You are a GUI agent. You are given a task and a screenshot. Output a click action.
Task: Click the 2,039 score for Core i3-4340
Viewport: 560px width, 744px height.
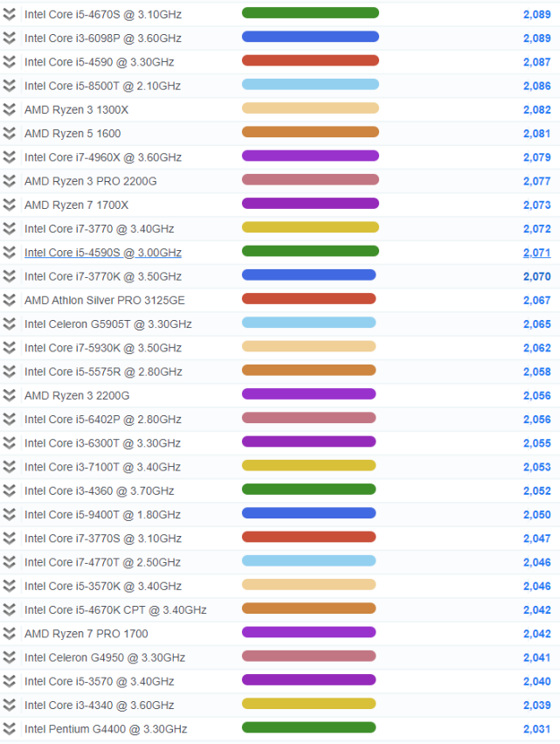click(536, 705)
